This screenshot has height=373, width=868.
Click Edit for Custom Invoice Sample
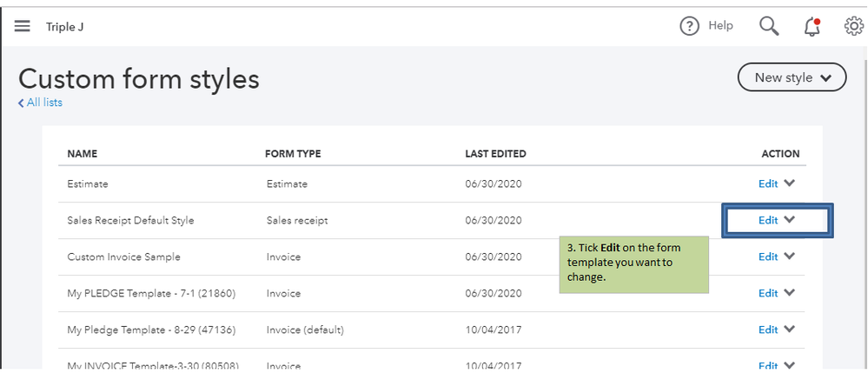[768, 257]
